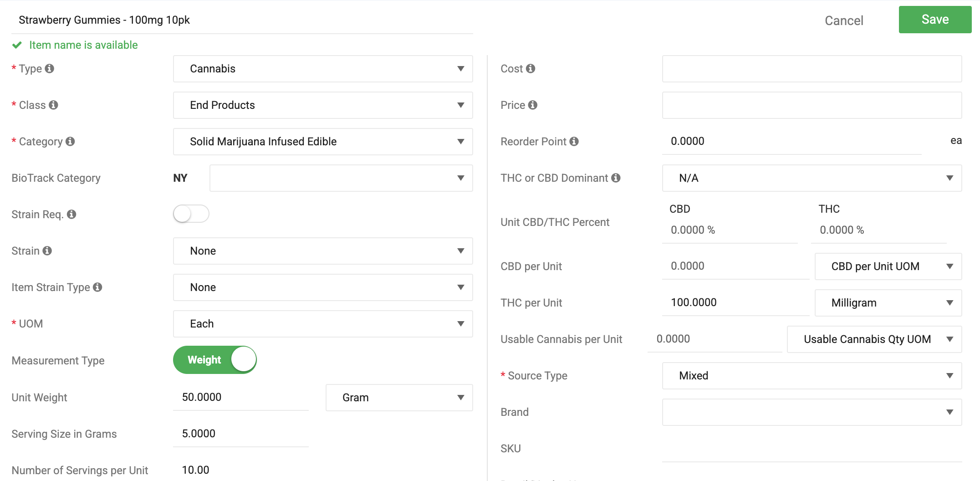The width and height of the screenshot is (980, 481).
Task: Toggle the Strain Req. switch
Action: [x=191, y=214]
